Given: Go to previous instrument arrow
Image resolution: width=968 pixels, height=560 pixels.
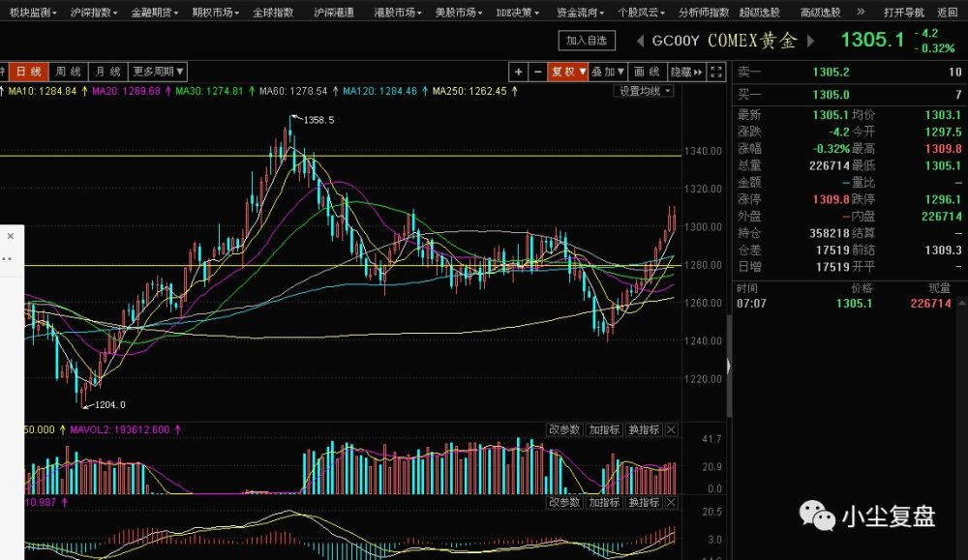Looking at the screenshot, I should (640, 41).
